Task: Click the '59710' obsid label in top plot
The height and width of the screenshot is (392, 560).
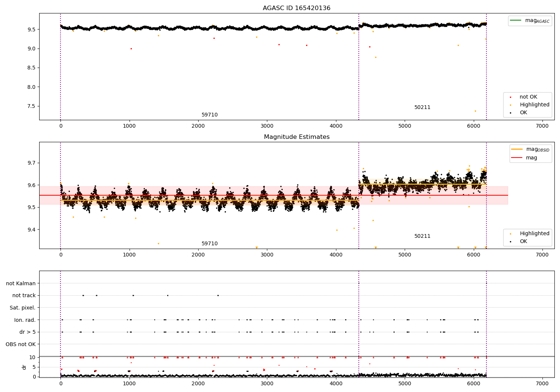Action: click(x=209, y=115)
